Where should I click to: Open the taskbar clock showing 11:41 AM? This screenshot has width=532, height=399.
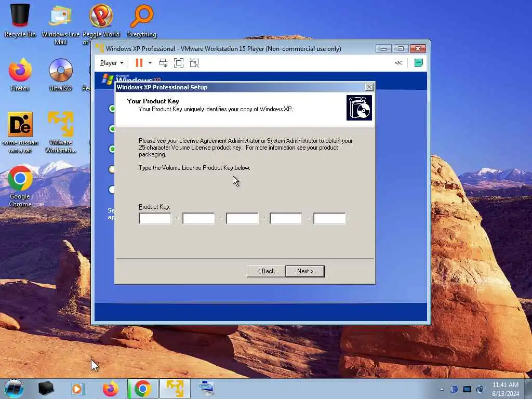tap(506, 389)
